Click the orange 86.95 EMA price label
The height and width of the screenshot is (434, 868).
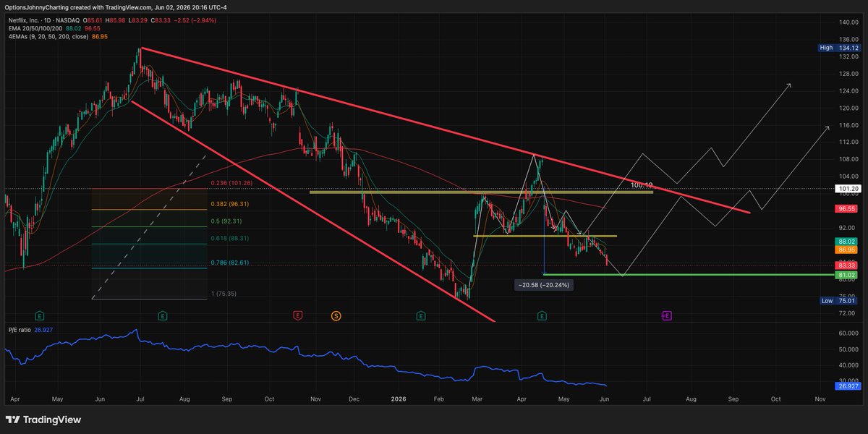click(x=848, y=250)
